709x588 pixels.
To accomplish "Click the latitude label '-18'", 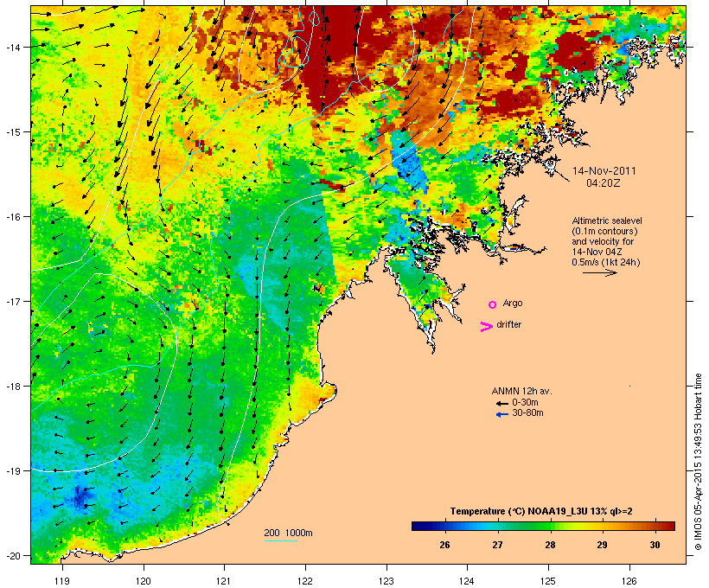I will (12, 387).
